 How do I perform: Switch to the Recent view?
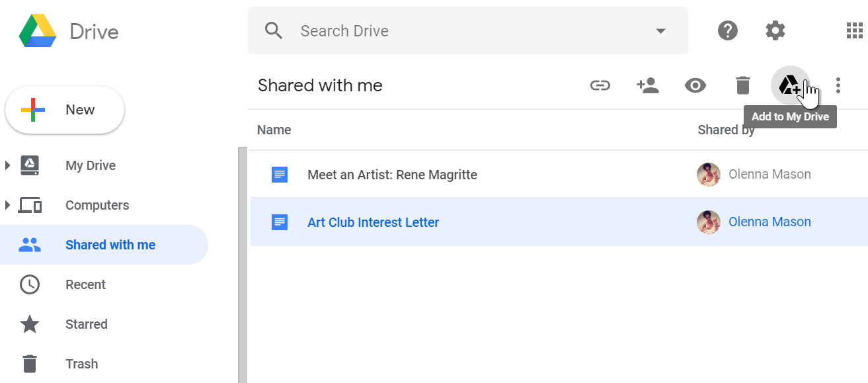(x=85, y=284)
